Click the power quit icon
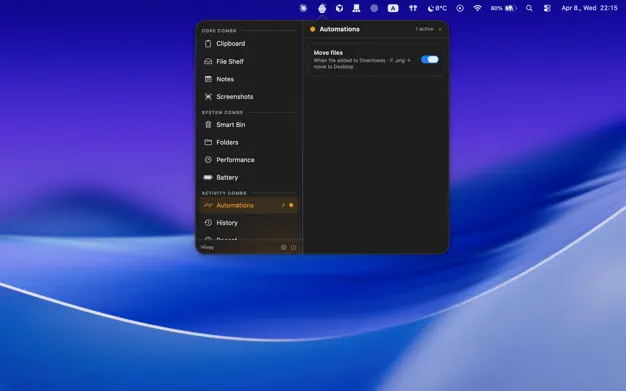Viewport: 626px width, 391px height. [x=293, y=247]
